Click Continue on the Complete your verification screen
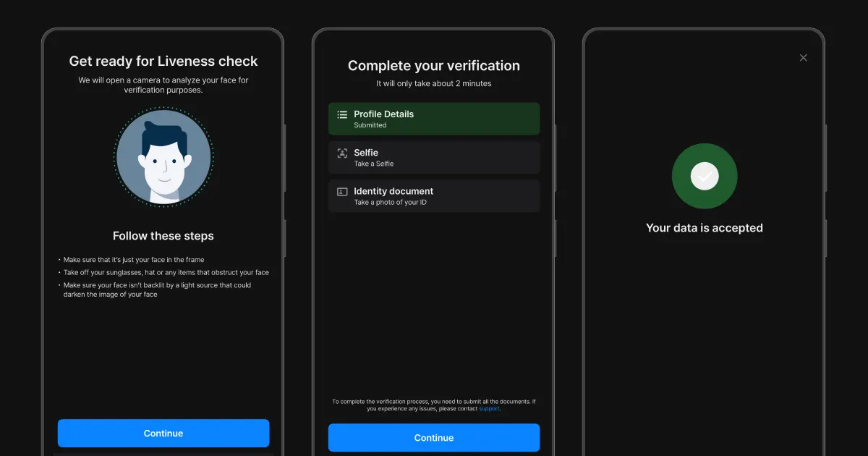This screenshot has height=456, width=868. (x=434, y=437)
